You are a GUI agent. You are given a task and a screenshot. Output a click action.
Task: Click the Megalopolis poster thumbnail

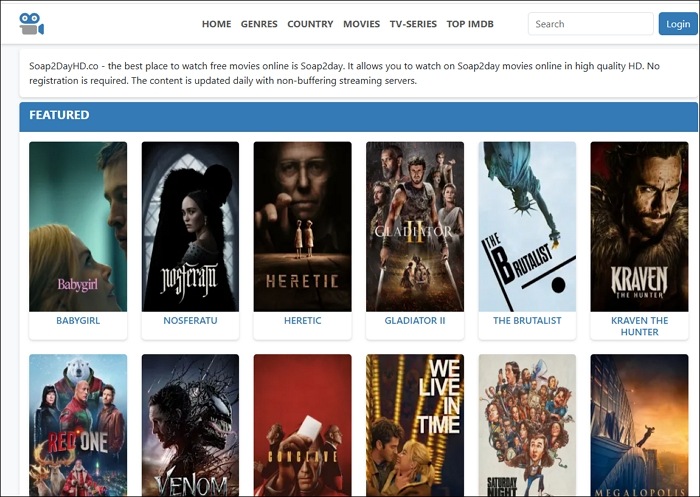639,425
